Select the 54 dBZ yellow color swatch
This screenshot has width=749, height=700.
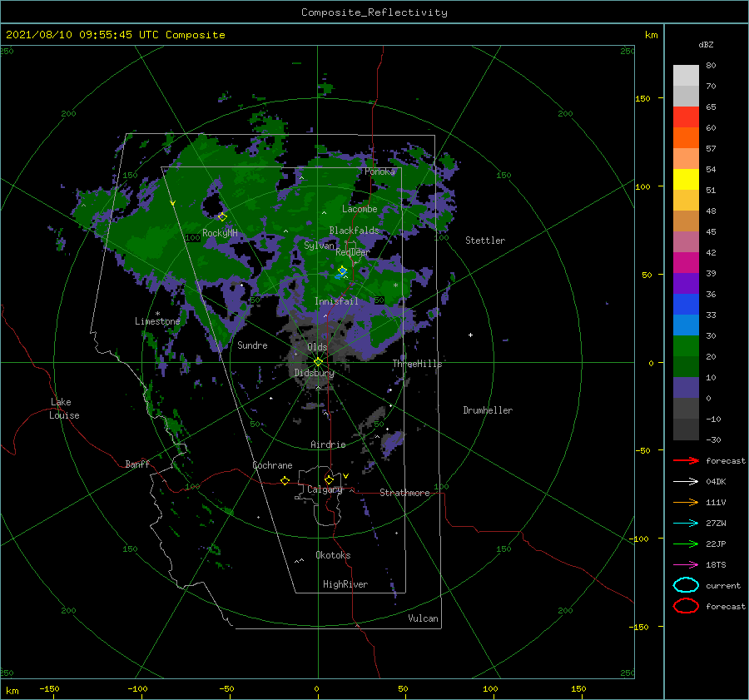pos(686,179)
